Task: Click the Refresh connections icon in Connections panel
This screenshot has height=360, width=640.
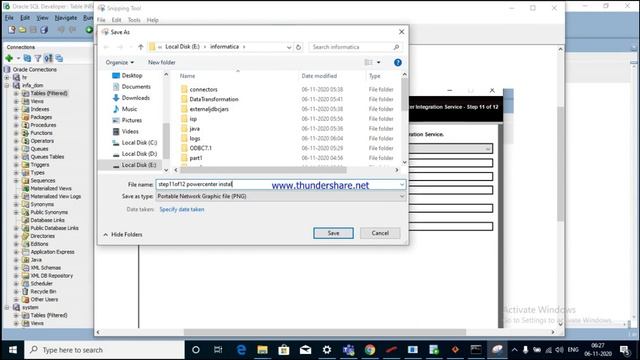Action: pyautogui.click(x=27, y=58)
